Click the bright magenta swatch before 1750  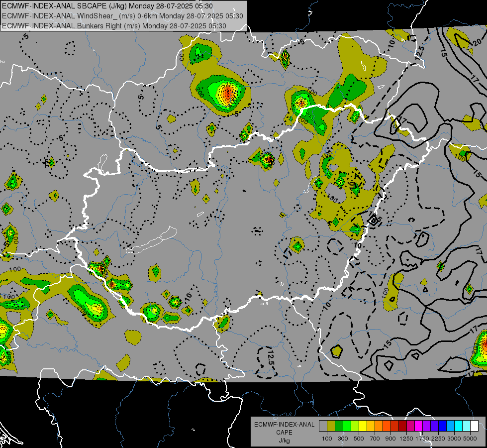point(419,426)
